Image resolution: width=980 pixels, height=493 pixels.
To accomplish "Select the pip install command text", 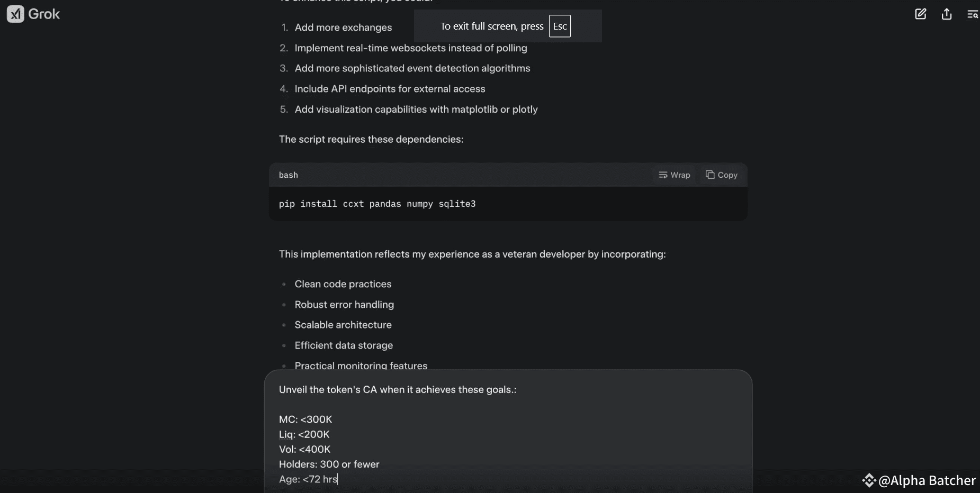I will 377,204.
